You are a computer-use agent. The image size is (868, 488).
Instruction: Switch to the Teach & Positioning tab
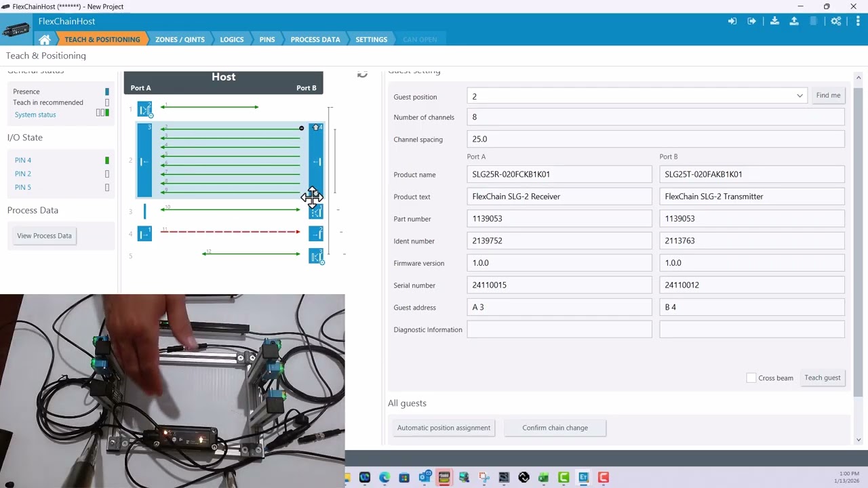[102, 39]
